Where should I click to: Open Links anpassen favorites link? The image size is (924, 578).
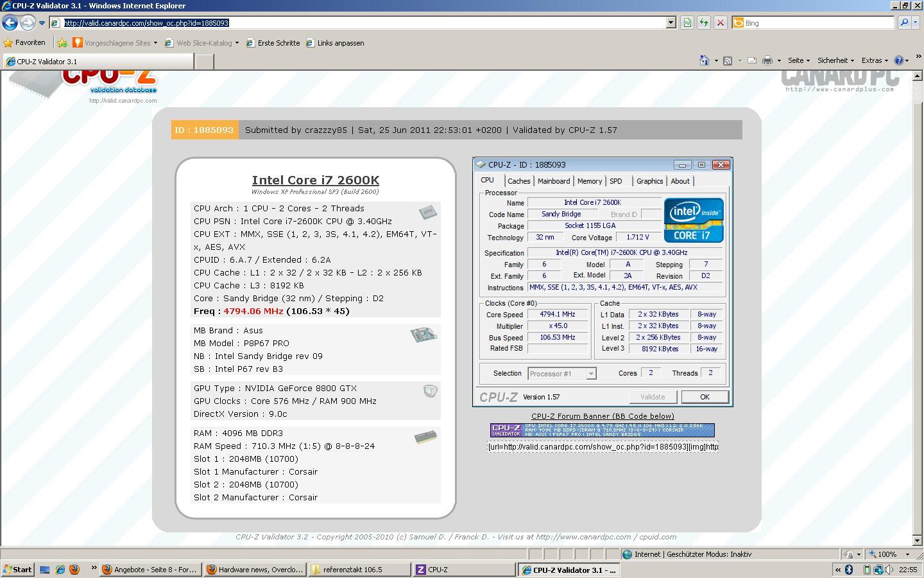pyautogui.click(x=334, y=43)
